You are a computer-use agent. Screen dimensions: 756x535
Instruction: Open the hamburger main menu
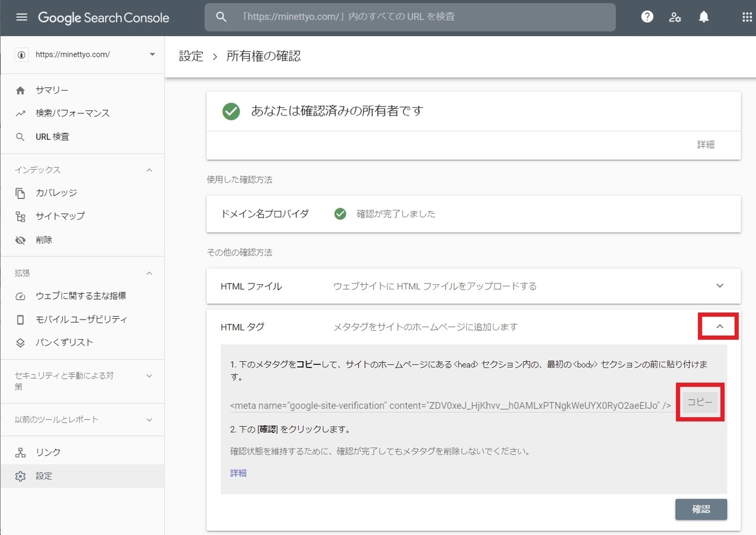pyautogui.click(x=21, y=17)
